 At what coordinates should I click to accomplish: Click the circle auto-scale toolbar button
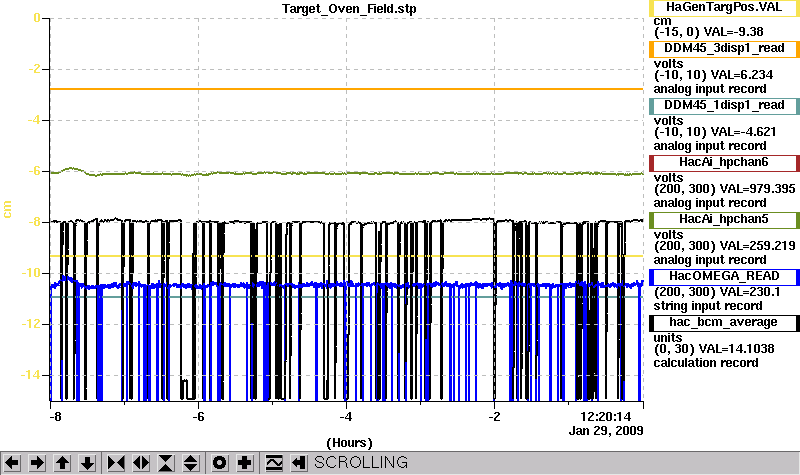tap(219, 463)
